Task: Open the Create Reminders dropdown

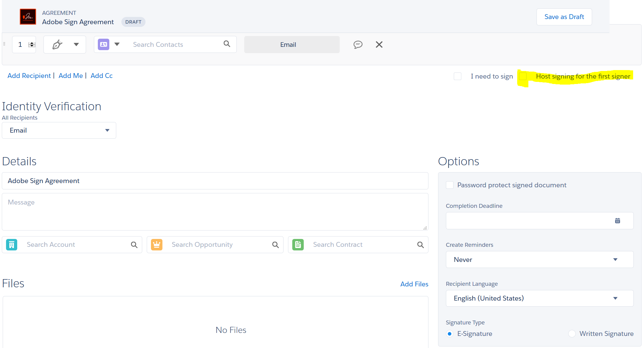Action: pos(615,259)
